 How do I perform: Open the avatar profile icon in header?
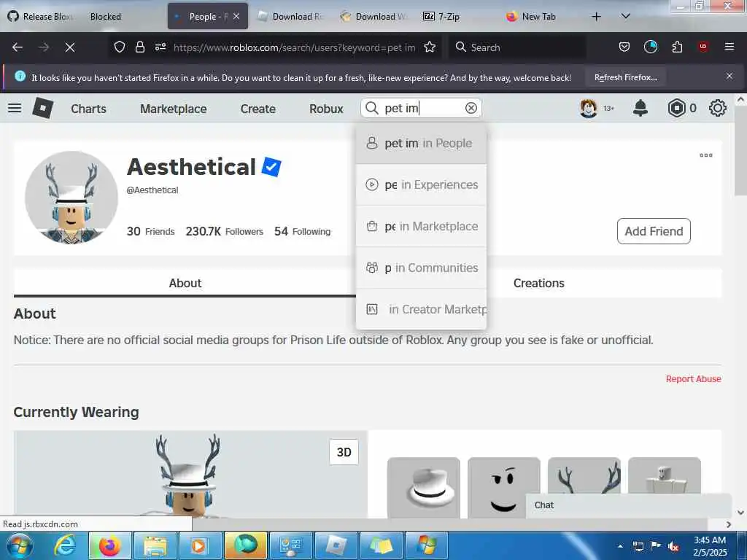coord(589,108)
